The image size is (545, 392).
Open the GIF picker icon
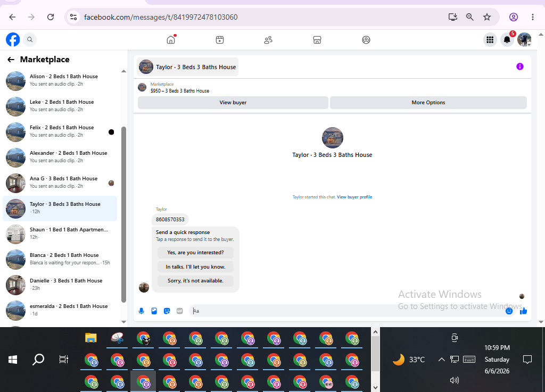coord(180,311)
